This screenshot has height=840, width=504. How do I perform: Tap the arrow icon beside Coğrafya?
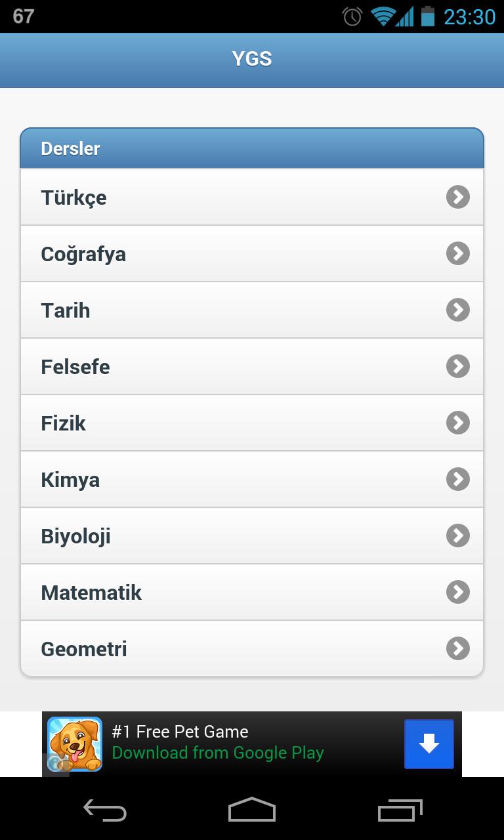click(x=458, y=253)
